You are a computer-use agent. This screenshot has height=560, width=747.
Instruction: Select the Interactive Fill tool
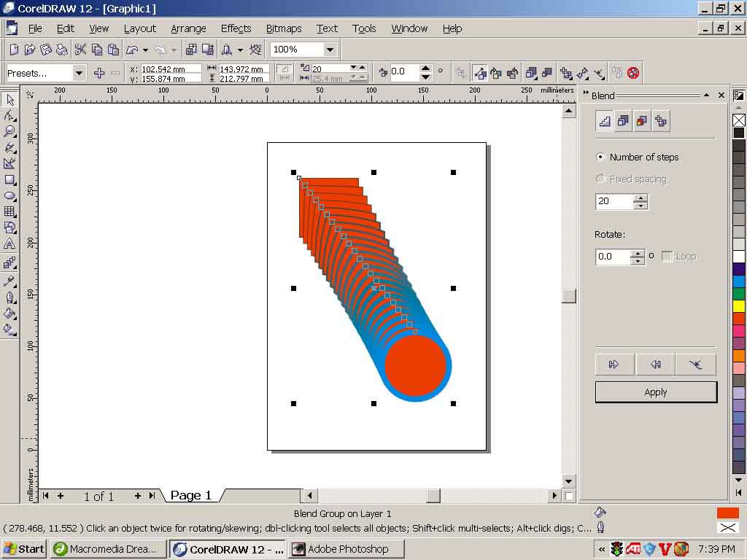pyautogui.click(x=9, y=330)
